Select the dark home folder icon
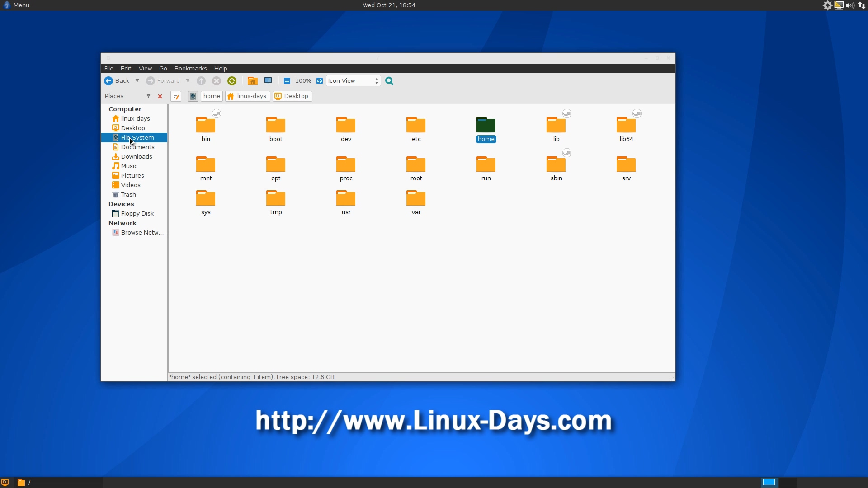 [486, 125]
